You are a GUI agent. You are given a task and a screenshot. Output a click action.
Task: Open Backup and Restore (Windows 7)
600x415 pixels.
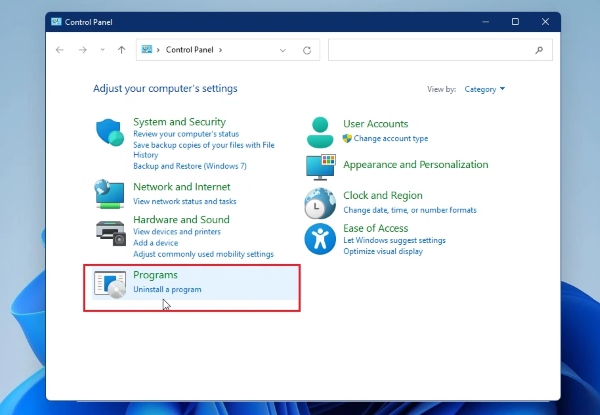coord(189,166)
